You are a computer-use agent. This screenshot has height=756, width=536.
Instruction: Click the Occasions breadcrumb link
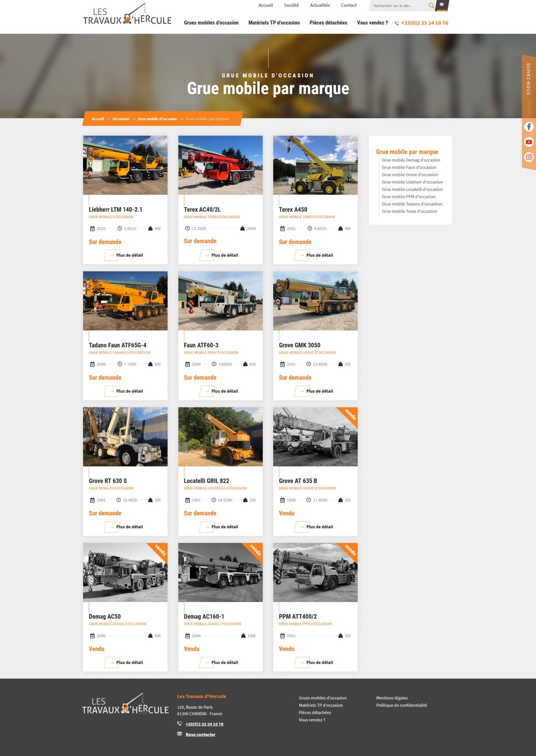pyautogui.click(x=121, y=119)
